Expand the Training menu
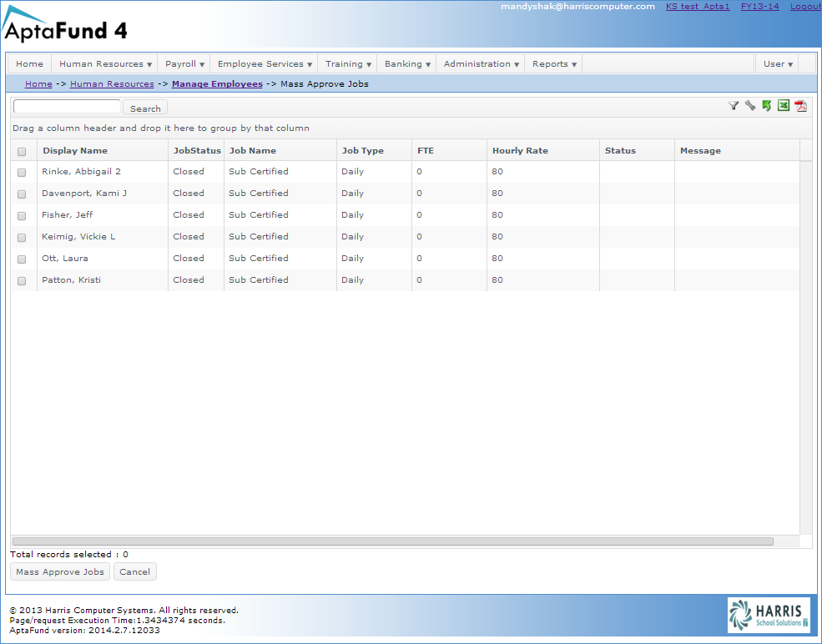Image resolution: width=822 pixels, height=644 pixels. pyautogui.click(x=348, y=64)
